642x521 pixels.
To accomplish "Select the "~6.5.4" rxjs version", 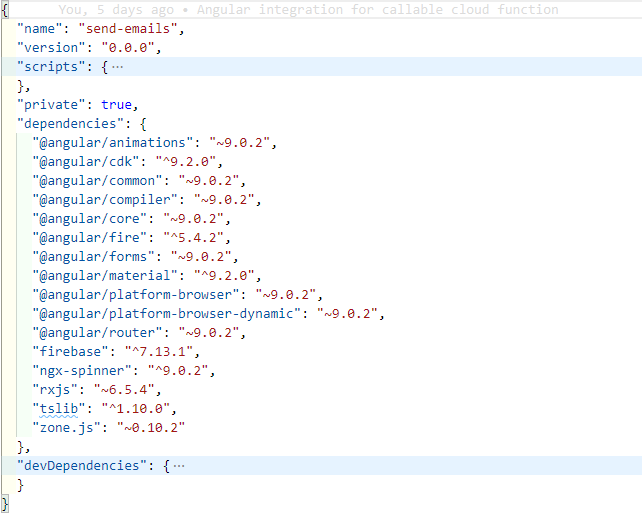I will coord(124,390).
